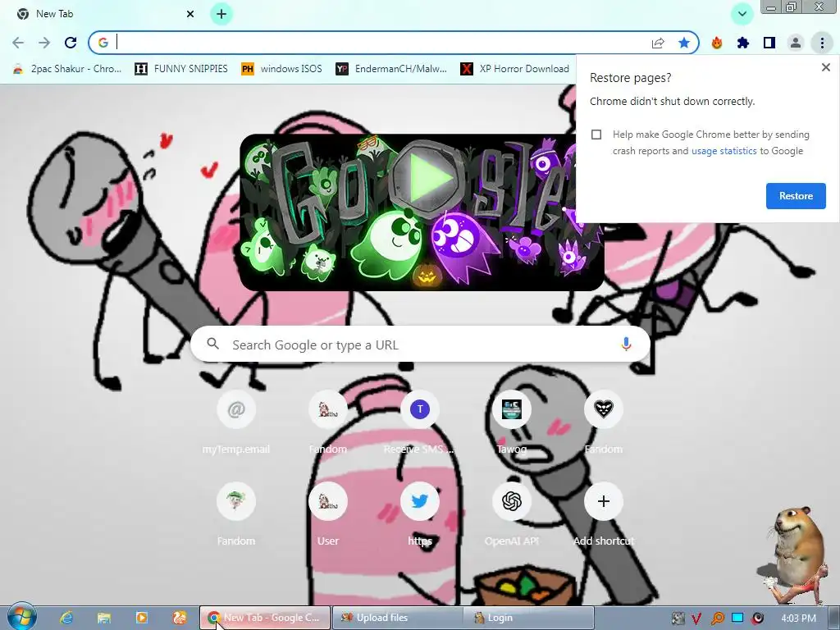The image size is (840, 630).
Task: Go back with the back arrow
Action: click(x=18, y=43)
